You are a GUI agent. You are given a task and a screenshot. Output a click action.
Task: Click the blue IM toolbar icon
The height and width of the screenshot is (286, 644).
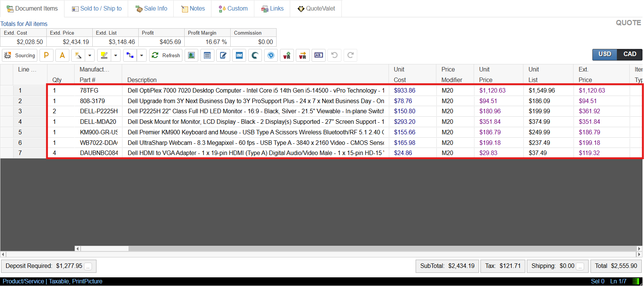click(x=239, y=55)
